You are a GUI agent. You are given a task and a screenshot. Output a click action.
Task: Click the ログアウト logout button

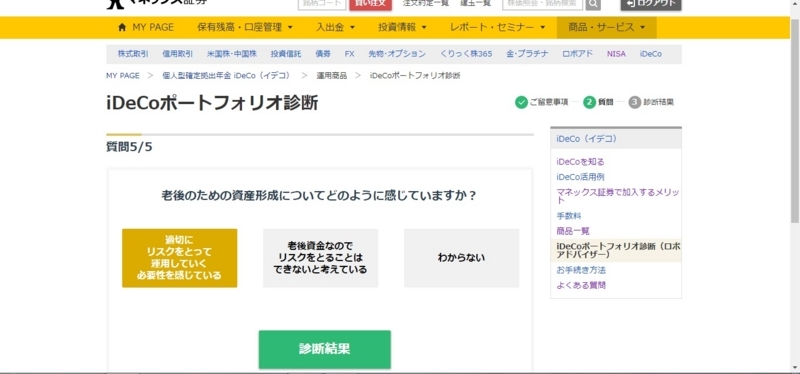[651, 4]
